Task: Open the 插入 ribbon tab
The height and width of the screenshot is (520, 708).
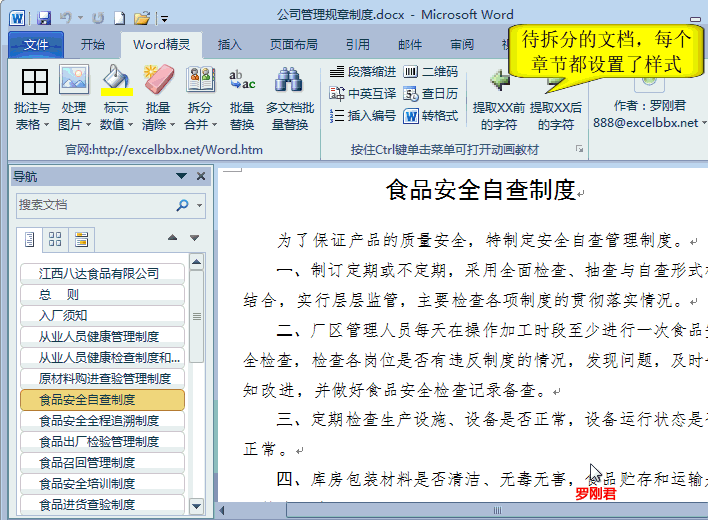Action: pyautogui.click(x=230, y=44)
